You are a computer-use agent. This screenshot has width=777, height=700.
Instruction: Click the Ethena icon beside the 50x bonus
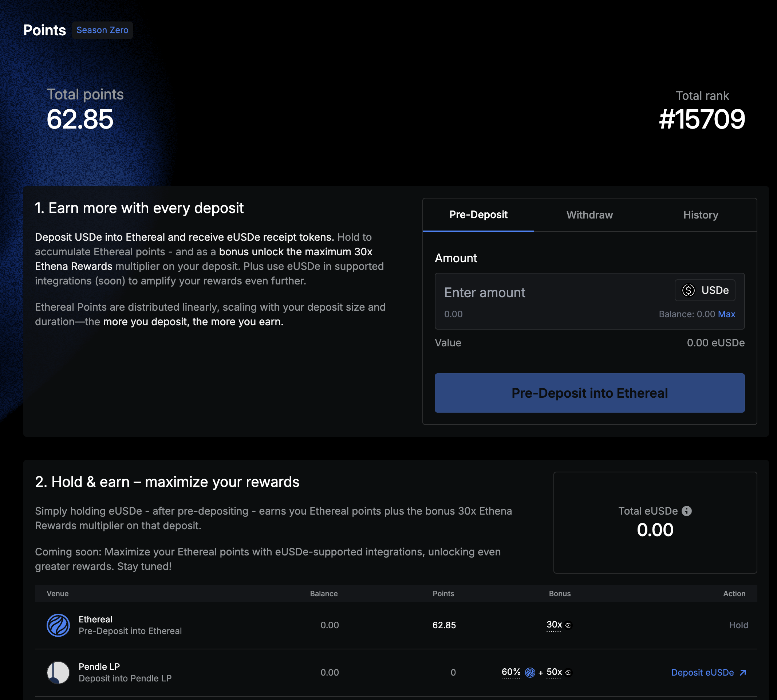(x=568, y=673)
